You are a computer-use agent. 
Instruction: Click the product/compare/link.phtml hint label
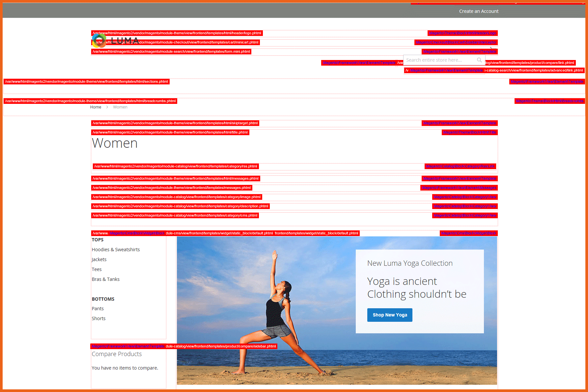click(x=530, y=63)
